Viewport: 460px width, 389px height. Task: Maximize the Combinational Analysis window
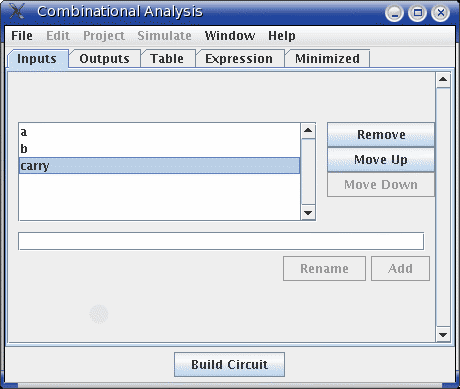(x=417, y=13)
